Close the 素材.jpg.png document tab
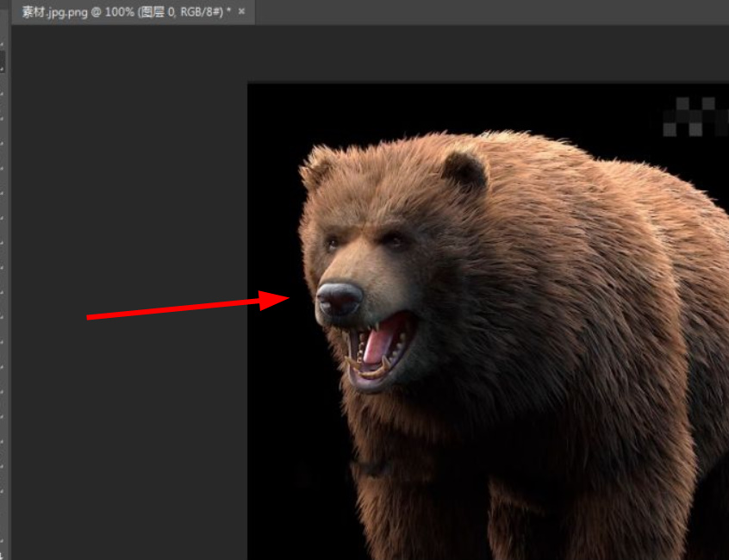This screenshot has width=729, height=560. pyautogui.click(x=242, y=12)
